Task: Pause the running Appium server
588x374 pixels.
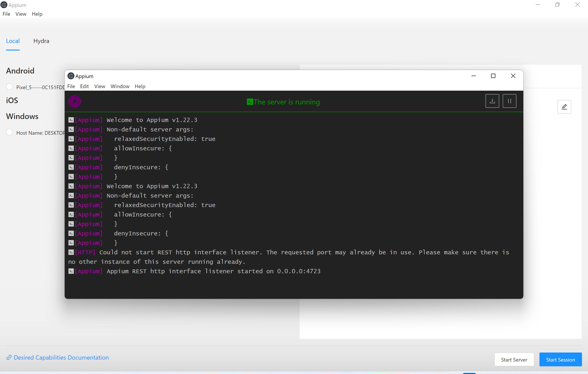Action: (x=509, y=101)
